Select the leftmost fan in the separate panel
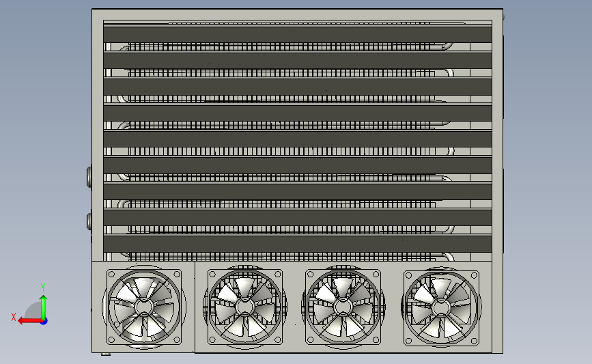 pyautogui.click(x=144, y=307)
